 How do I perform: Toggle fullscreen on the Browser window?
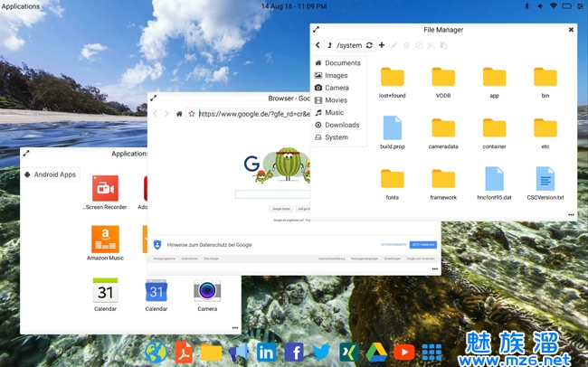click(x=154, y=98)
